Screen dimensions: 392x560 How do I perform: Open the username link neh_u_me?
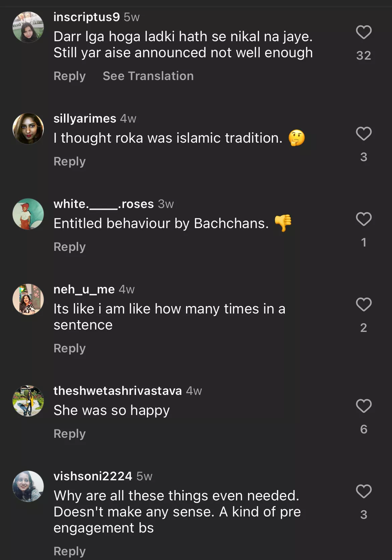(84, 289)
